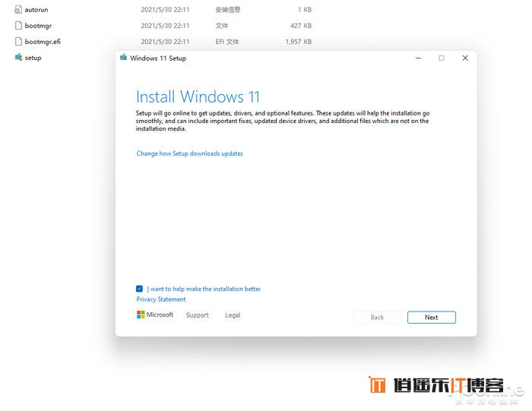Open the 'I want to help make the installation better' link
The height and width of the screenshot is (411, 532).
point(204,289)
